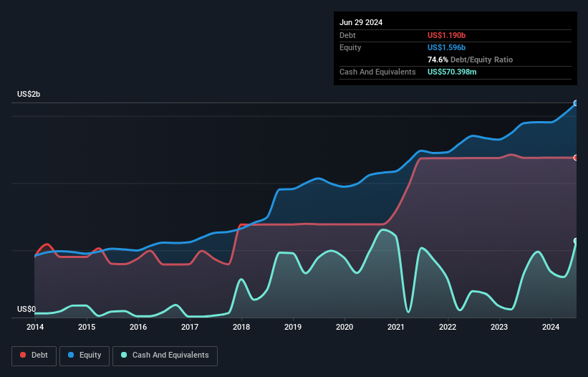Click the US$0 y-axis label
The image size is (588, 377).
point(26,309)
